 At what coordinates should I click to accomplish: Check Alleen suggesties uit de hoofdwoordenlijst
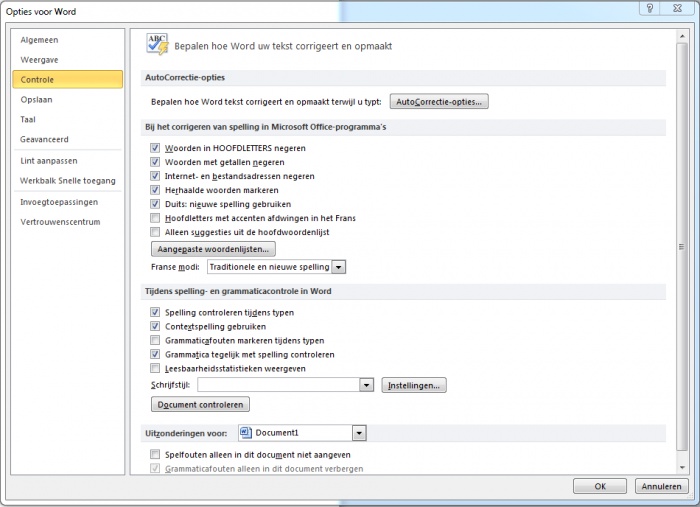(x=155, y=232)
